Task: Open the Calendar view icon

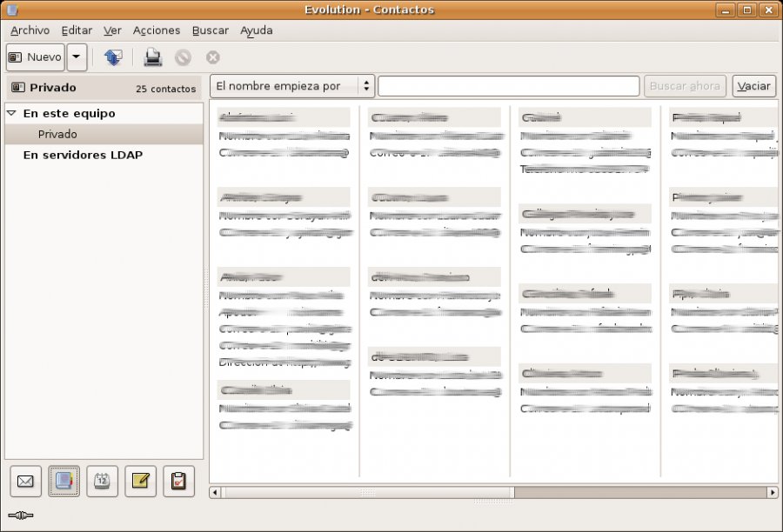Action: 102,481
